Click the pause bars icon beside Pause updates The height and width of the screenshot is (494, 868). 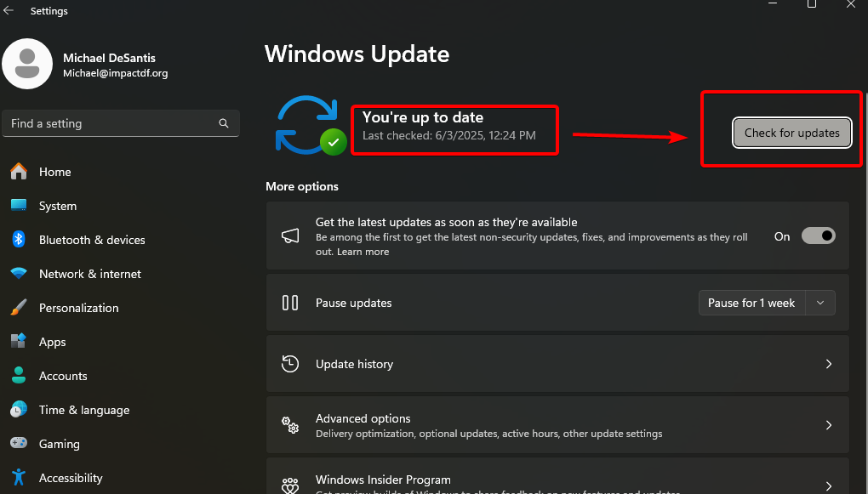pyautogui.click(x=290, y=303)
